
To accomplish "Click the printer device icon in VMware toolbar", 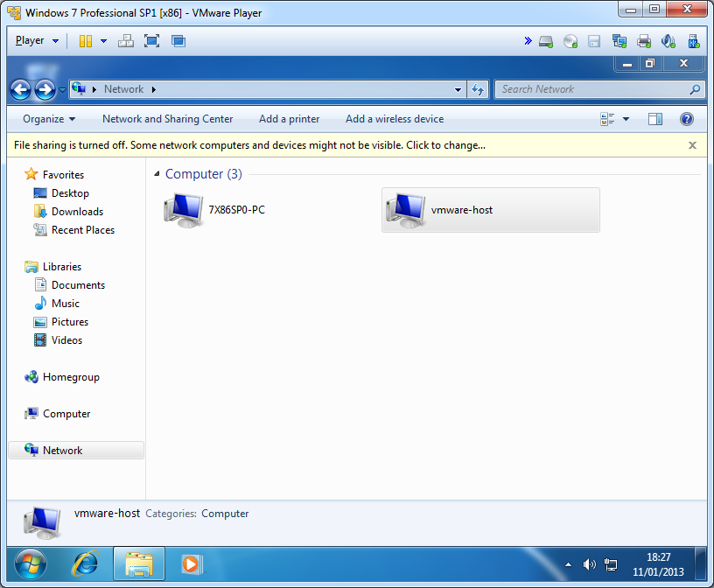I will (x=644, y=41).
